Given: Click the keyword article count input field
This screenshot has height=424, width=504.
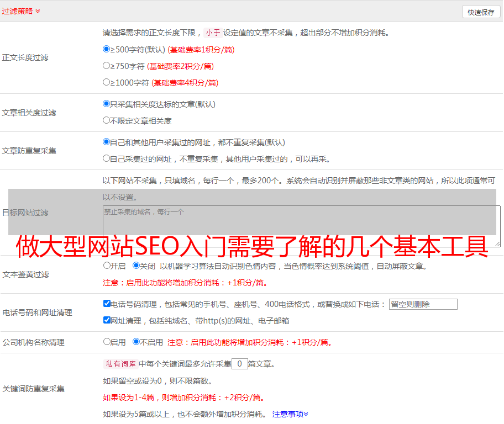Looking at the screenshot, I should pos(239,364).
